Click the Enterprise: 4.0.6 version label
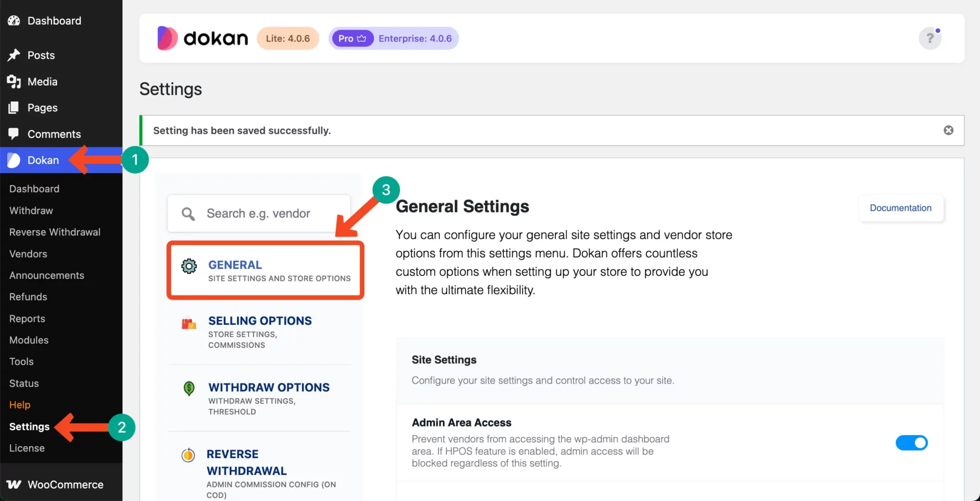The height and width of the screenshot is (501, 980). (x=415, y=38)
